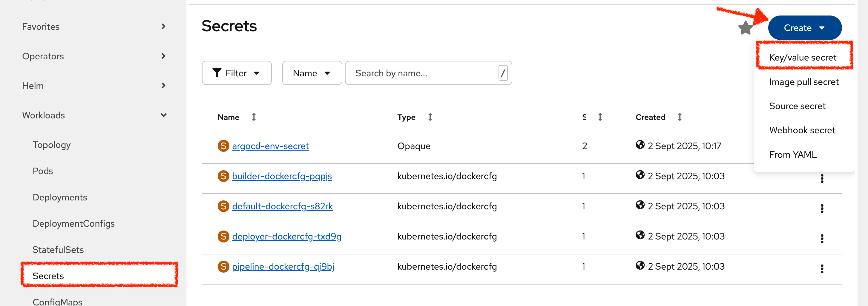Choose From YAML in the Create menu
The image size is (868, 306).
pyautogui.click(x=793, y=154)
